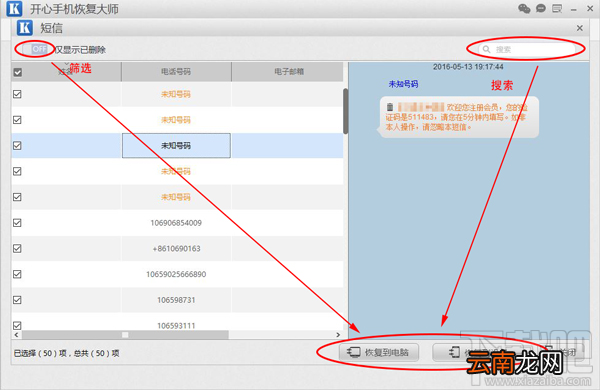Screen dimensions: 600x391
Task: Select the row with number 106906854009
Action: point(178,223)
